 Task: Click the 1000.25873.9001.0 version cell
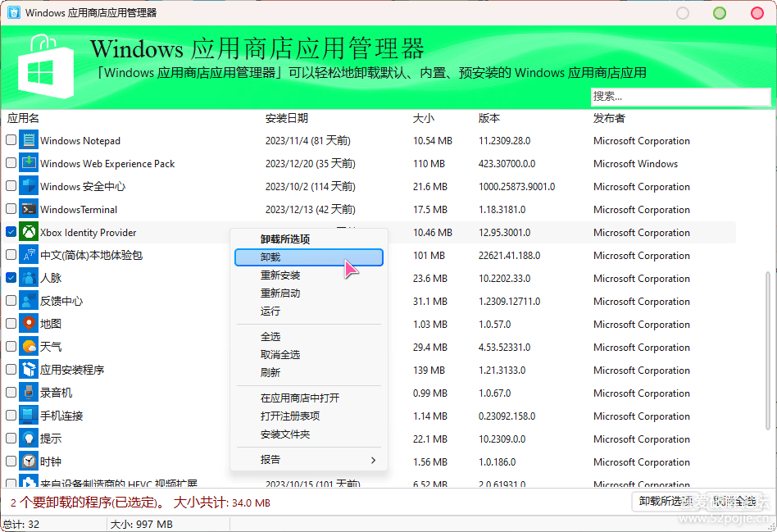pyautogui.click(x=517, y=187)
